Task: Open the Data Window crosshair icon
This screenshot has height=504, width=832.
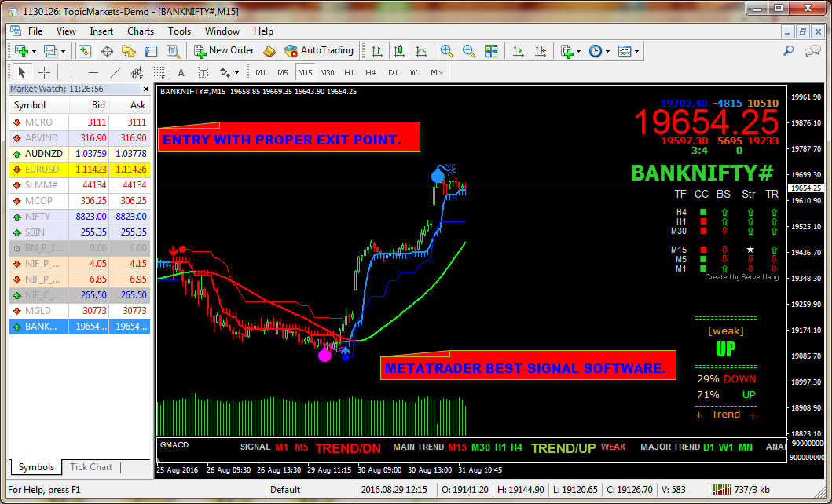Action: click(x=107, y=51)
